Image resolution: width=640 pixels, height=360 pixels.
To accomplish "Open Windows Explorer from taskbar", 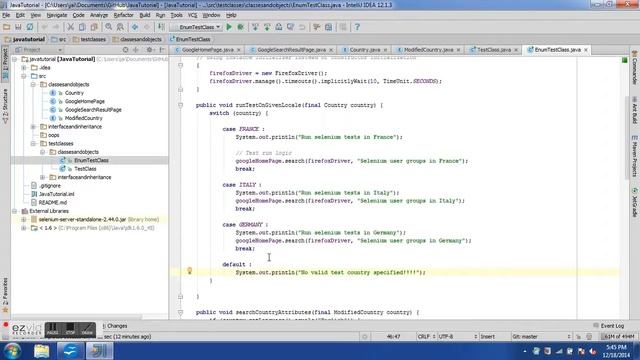I will click(42, 351).
